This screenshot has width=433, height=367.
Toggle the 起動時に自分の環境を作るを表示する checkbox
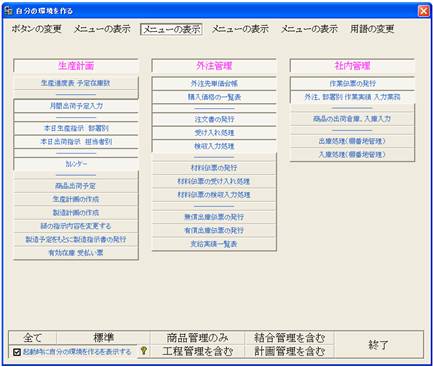(17, 352)
